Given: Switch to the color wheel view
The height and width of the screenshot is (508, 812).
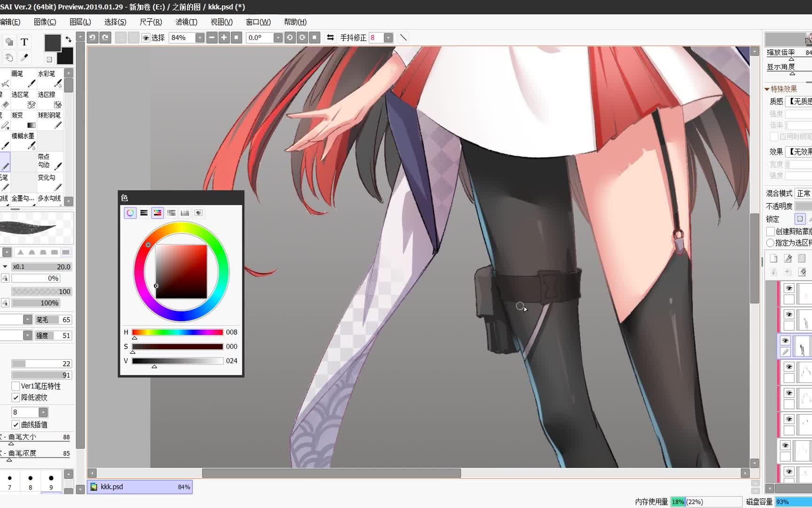Looking at the screenshot, I should click(x=130, y=213).
